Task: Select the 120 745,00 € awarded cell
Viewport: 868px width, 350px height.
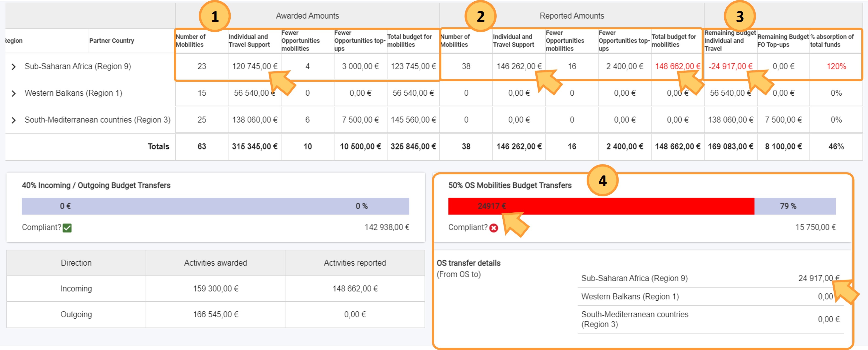Action: click(254, 66)
